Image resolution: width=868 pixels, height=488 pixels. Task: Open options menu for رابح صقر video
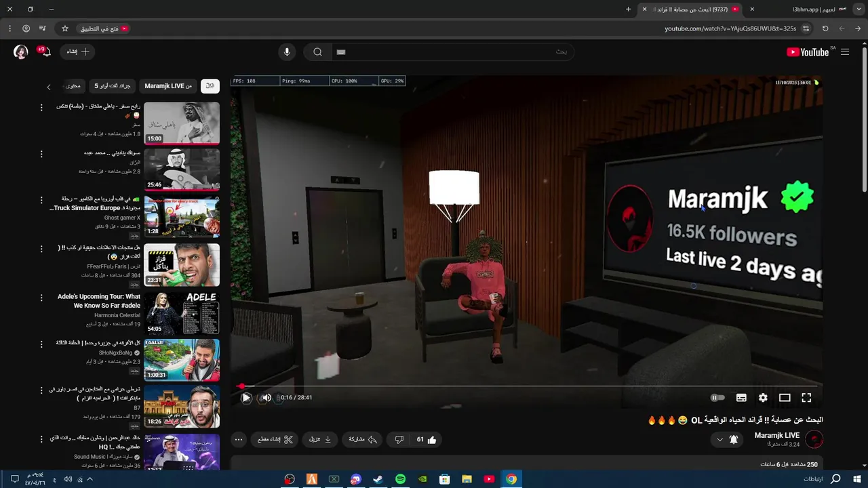coord(41,107)
